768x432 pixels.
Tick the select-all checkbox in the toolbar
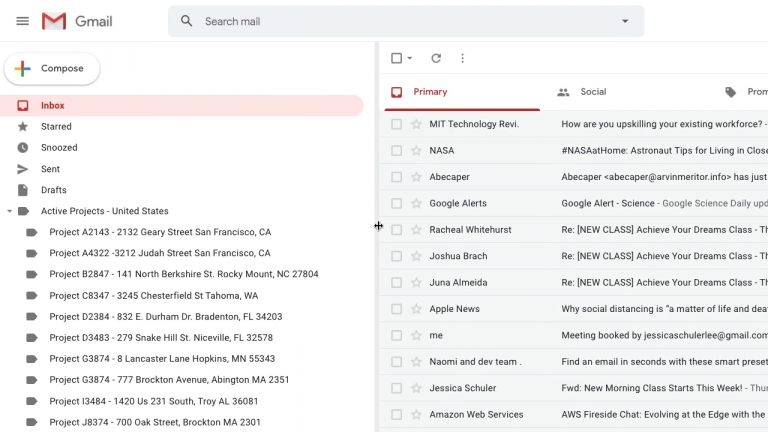[397, 58]
